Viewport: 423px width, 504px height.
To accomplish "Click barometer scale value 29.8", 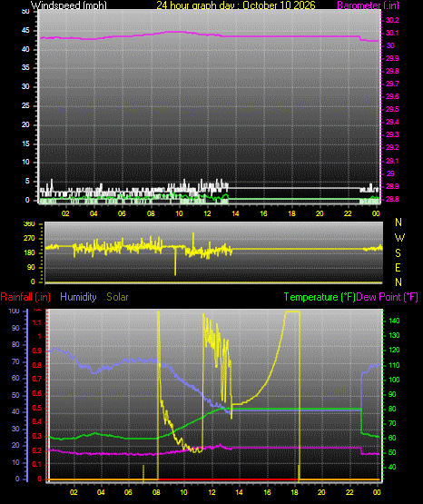I will [392, 71].
